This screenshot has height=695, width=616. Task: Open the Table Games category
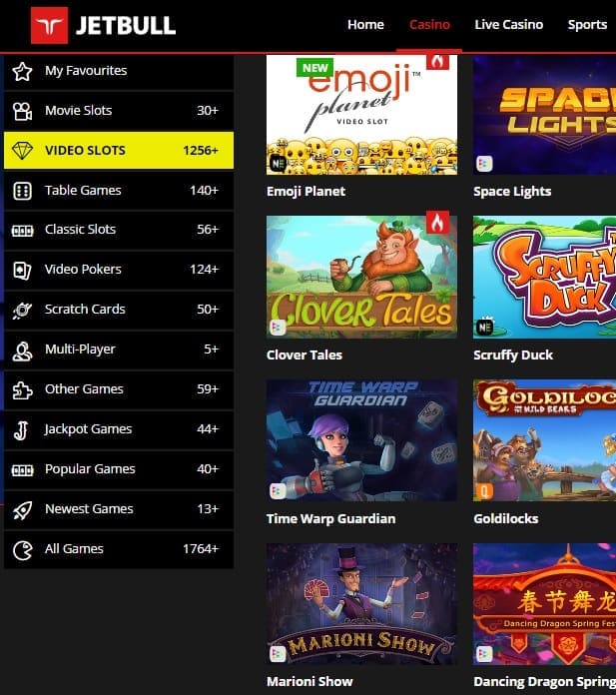tap(119, 191)
